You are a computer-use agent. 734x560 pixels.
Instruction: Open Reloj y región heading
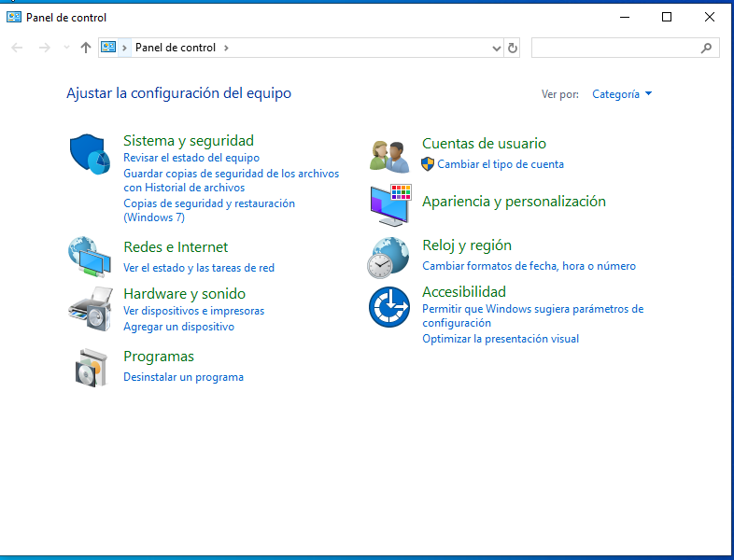click(466, 245)
